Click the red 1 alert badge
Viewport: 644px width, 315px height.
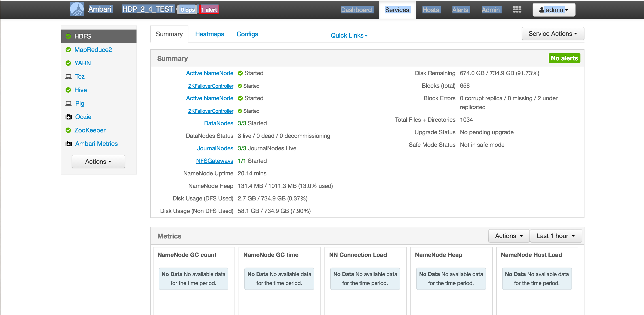point(209,9)
